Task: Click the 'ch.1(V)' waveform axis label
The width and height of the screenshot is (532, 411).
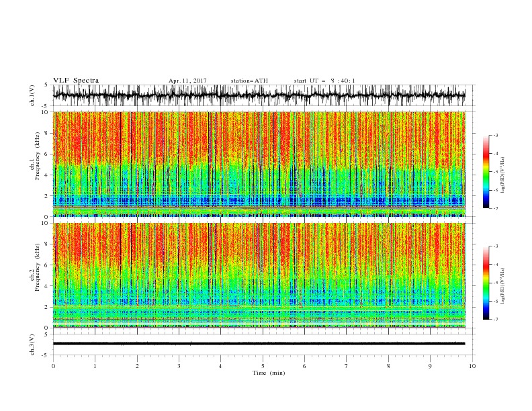Action: click(32, 95)
